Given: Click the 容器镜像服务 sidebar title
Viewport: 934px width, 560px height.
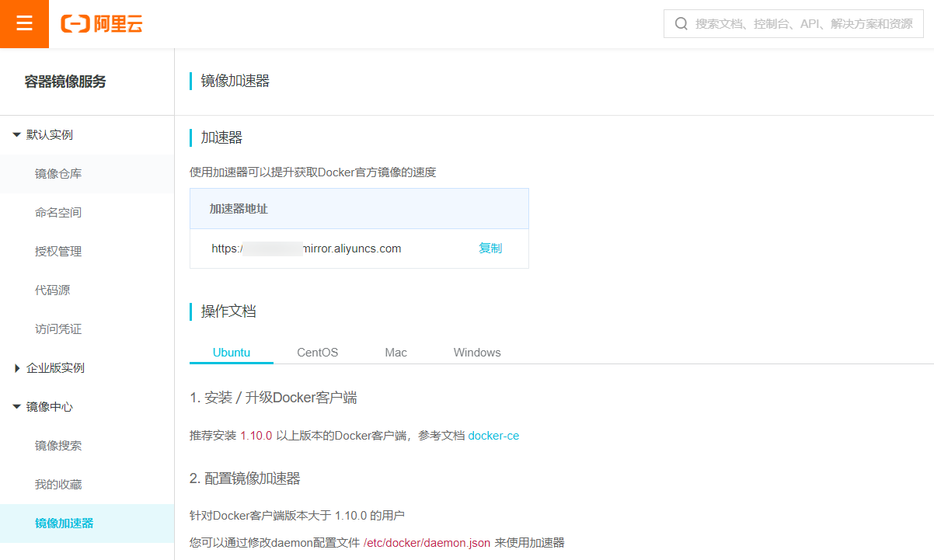Looking at the screenshot, I should (65, 82).
